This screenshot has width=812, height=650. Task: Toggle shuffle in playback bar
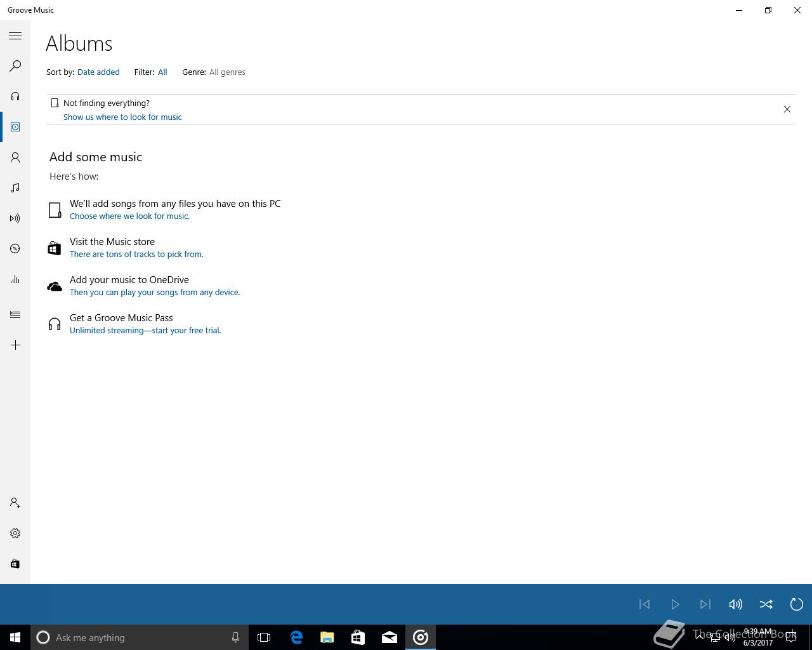[766, 604]
